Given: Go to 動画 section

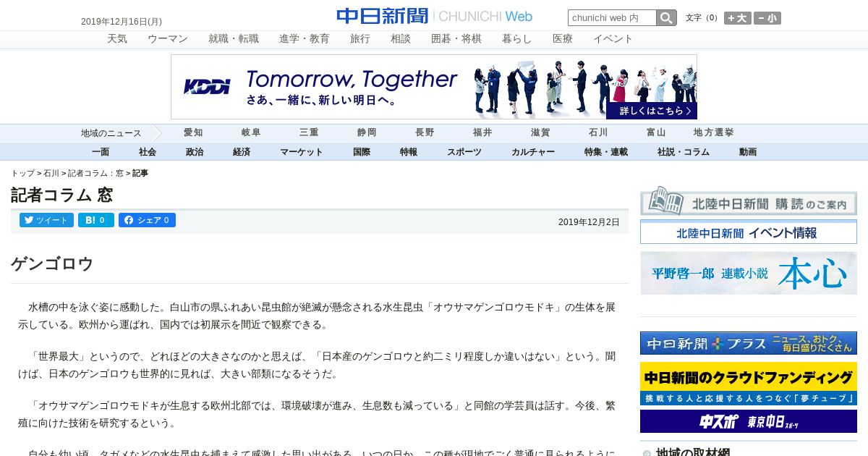Looking at the screenshot, I should click(x=748, y=152).
